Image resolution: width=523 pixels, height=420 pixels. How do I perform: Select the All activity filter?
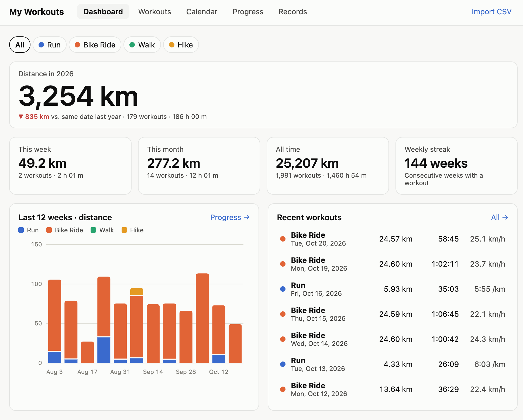[x=20, y=45]
